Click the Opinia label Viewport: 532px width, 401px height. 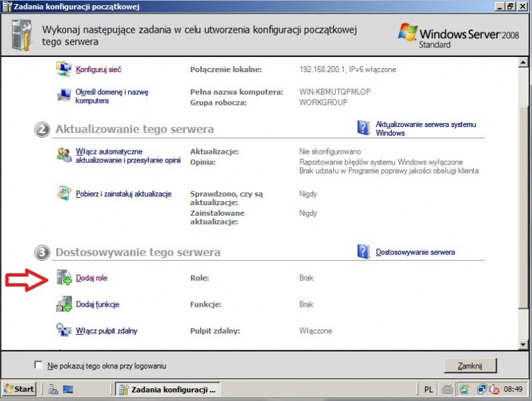(x=203, y=162)
